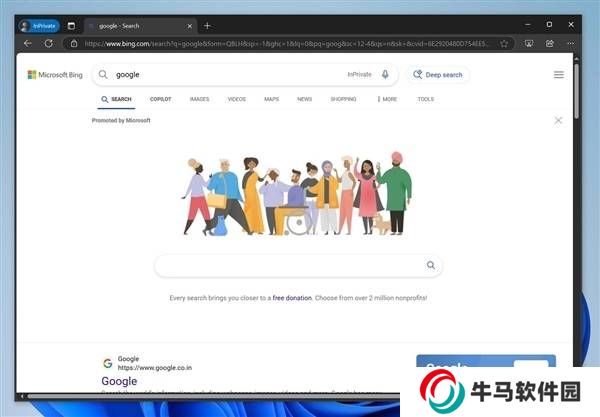Open the Bing hamburger menu
600x417 pixels.
click(558, 74)
